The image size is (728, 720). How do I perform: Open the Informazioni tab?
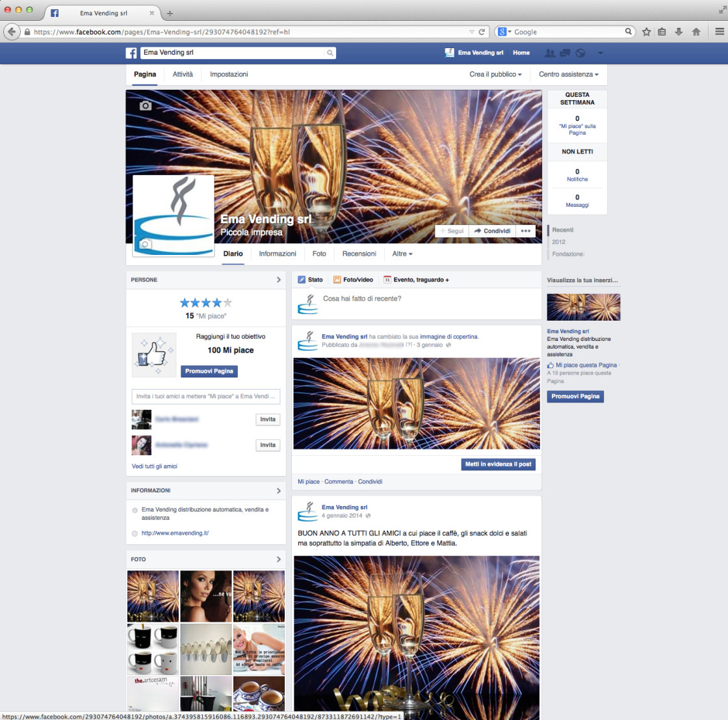pyautogui.click(x=278, y=254)
